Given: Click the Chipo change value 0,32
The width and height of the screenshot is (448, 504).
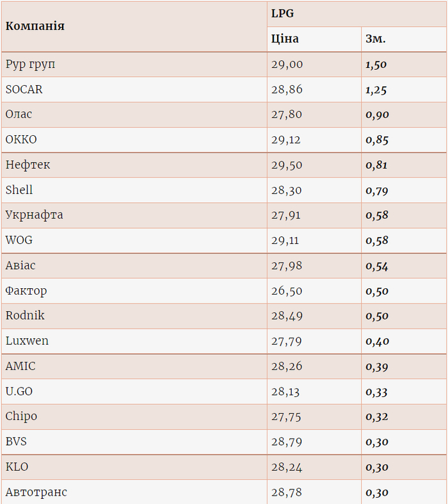Looking at the screenshot, I should click(x=377, y=417).
